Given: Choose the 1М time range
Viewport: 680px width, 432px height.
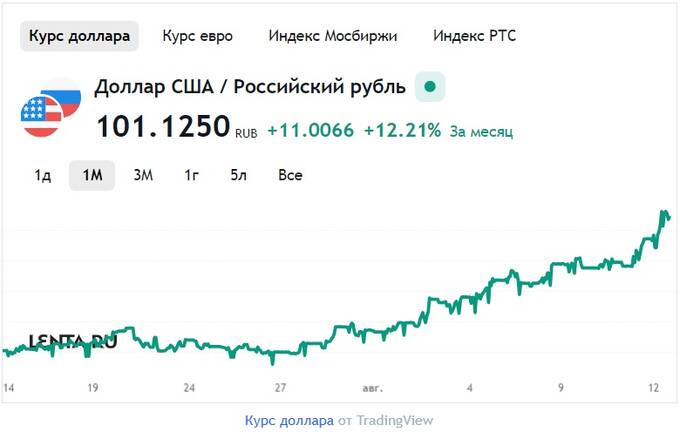Looking at the screenshot, I should click(92, 175).
